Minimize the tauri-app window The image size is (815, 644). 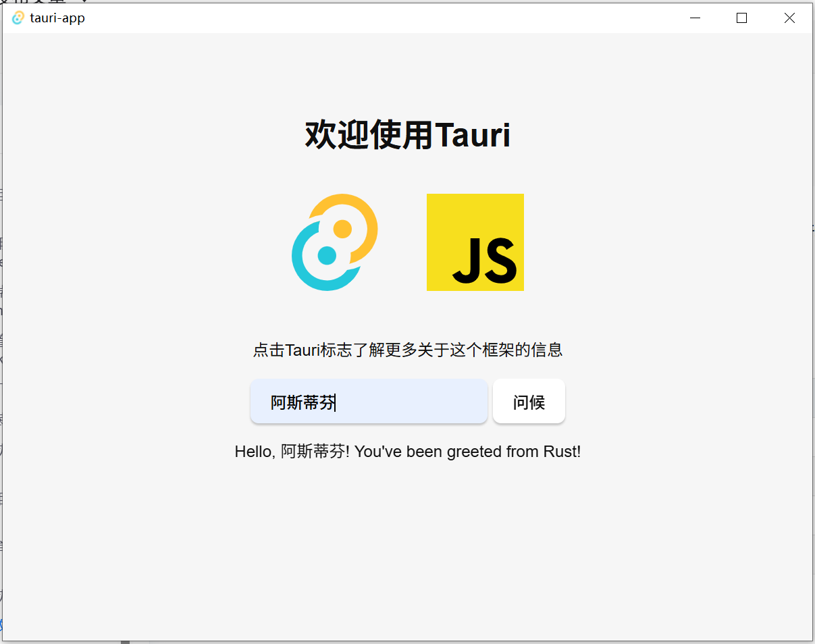[x=695, y=18]
